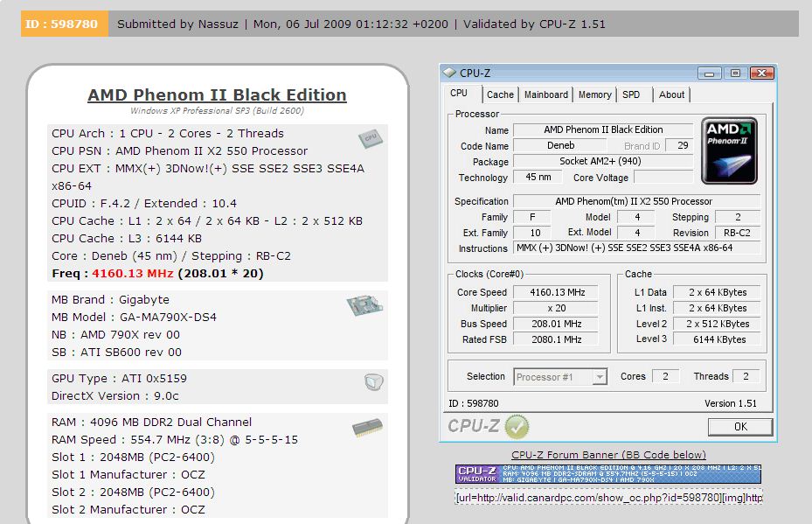Click the Core Speed value 4160.13 MHz
This screenshot has width=812, height=524.
[x=555, y=292]
